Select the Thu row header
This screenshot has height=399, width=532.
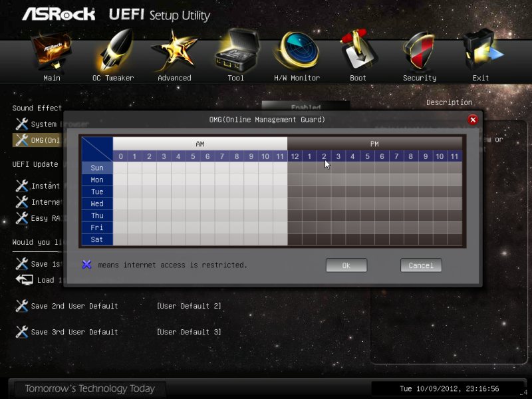tap(97, 215)
